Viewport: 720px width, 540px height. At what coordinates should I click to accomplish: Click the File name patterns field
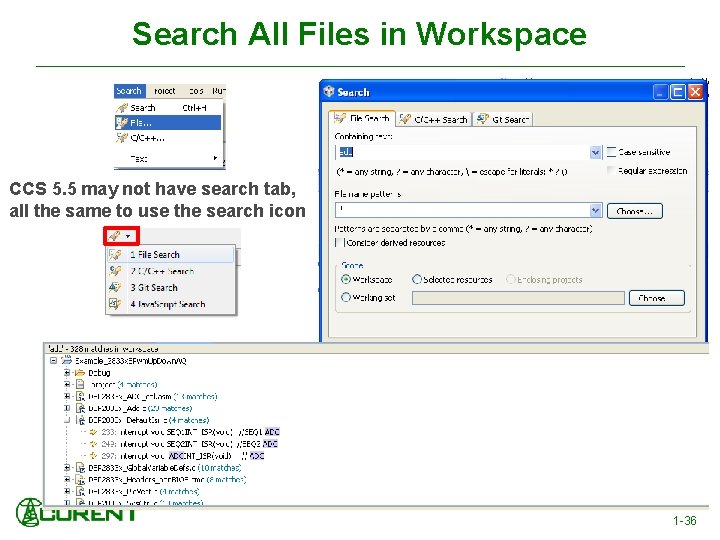[463, 210]
